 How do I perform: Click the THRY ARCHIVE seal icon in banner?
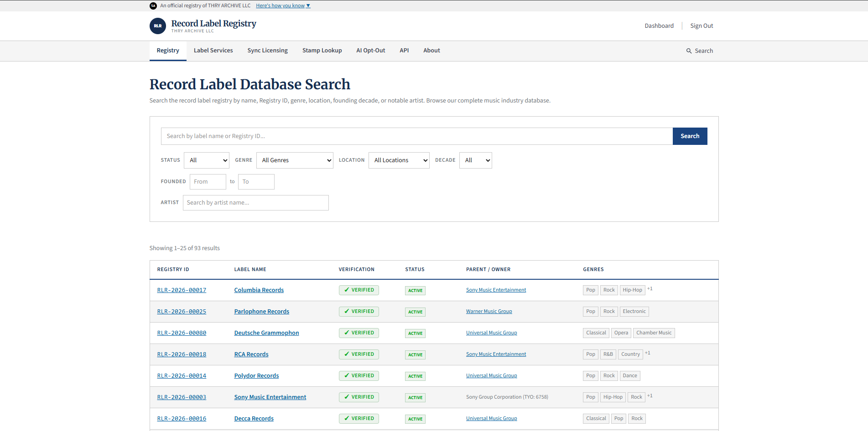(x=153, y=6)
